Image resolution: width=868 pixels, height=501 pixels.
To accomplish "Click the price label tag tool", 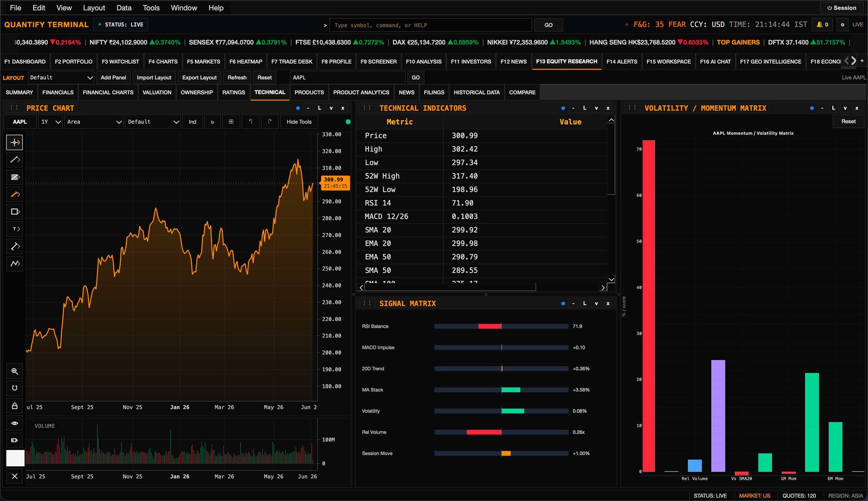I will [x=15, y=440].
